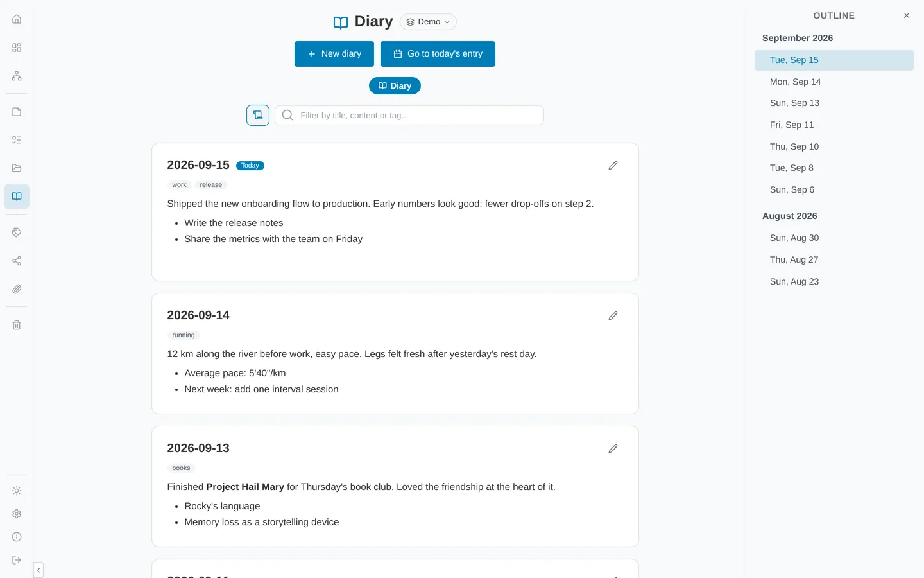Open the dashboard grid icon in sidebar

[x=17, y=48]
